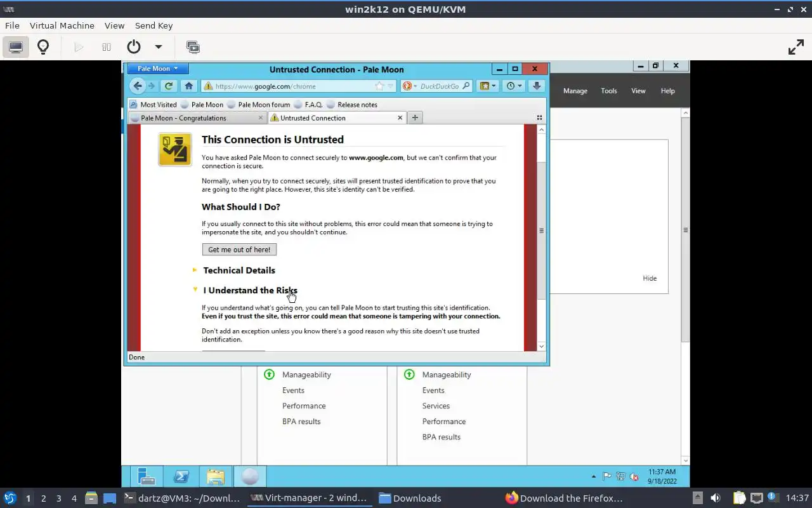Open Server Manager from the Windows taskbar
Viewport: 812px width, 508px height.
pyautogui.click(x=147, y=476)
